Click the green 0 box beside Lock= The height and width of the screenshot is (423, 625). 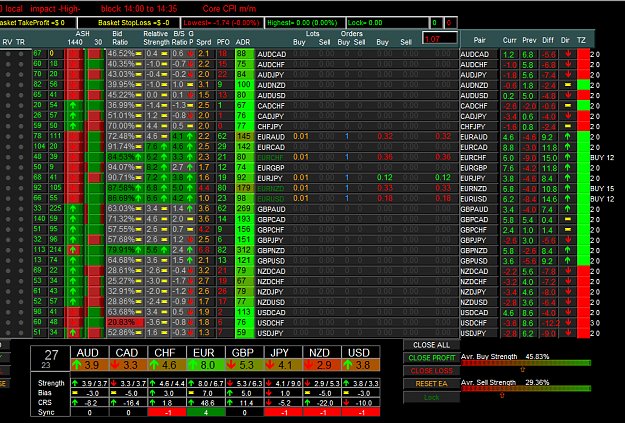coord(435,23)
